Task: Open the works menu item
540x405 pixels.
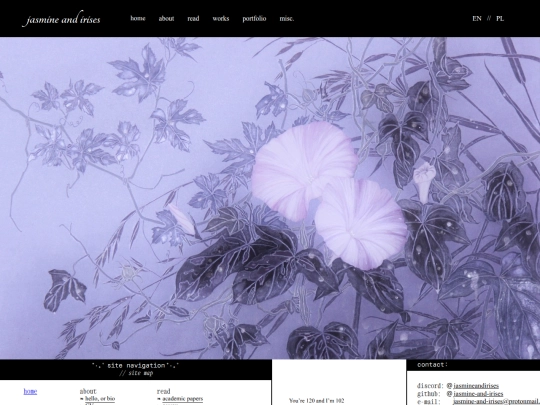Action: (x=221, y=18)
